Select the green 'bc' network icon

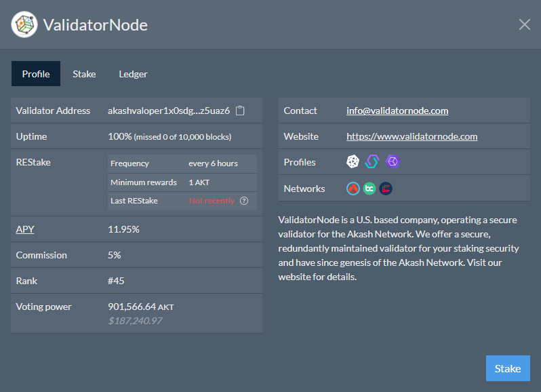pos(369,189)
